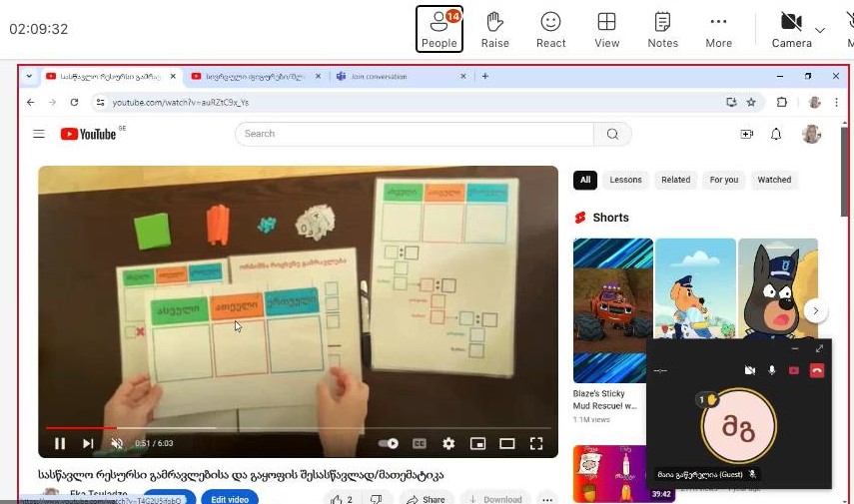Raise your hand in the meeting
The image size is (854, 504).
[x=494, y=29]
